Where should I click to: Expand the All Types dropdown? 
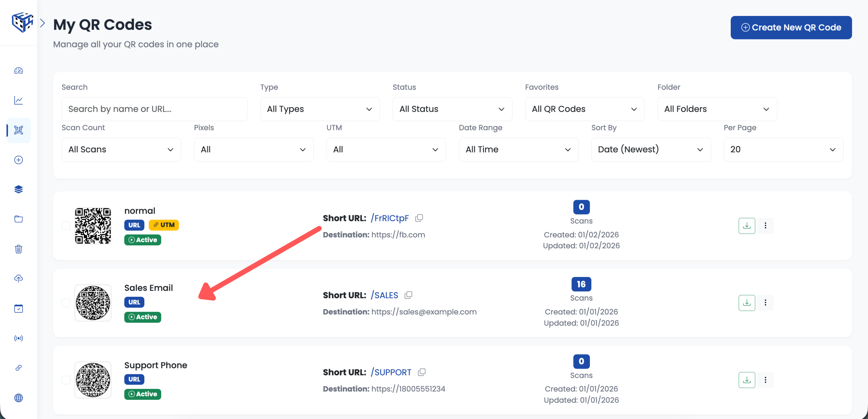[x=320, y=109]
